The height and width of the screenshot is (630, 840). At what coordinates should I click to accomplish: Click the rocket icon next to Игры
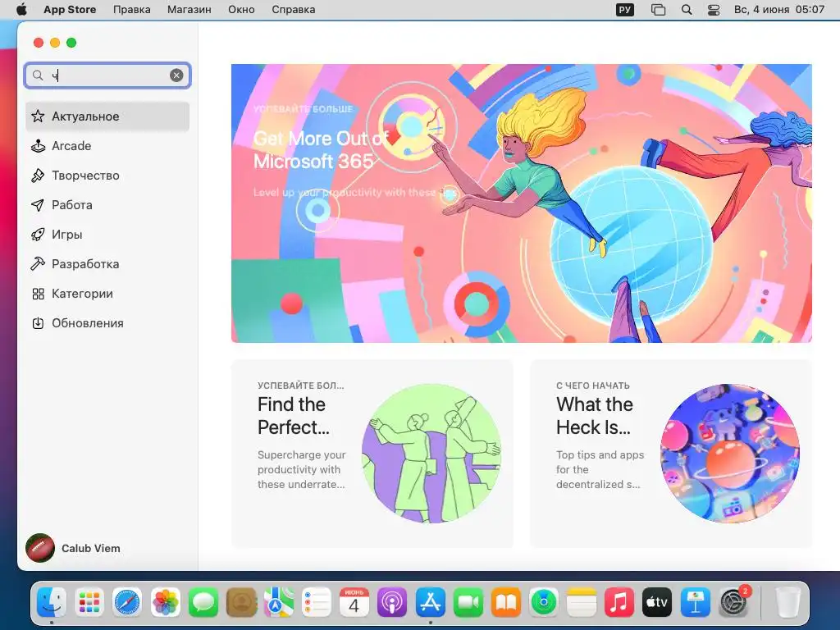click(38, 234)
